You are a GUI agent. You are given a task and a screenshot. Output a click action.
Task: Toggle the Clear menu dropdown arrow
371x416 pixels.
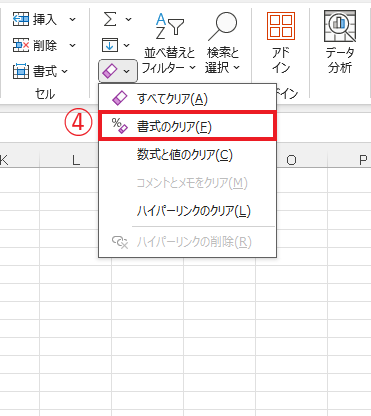tap(127, 71)
